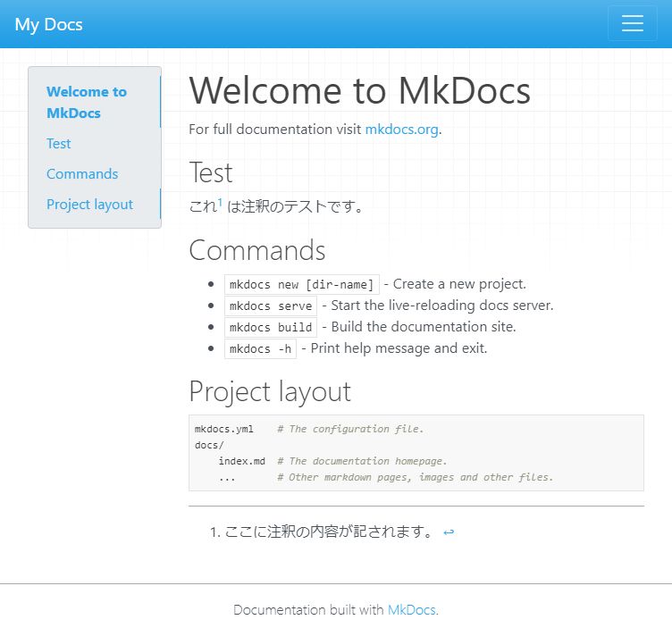The width and height of the screenshot is (672, 628).
Task: Open the MkDocs link in footer
Action: pyautogui.click(x=411, y=609)
